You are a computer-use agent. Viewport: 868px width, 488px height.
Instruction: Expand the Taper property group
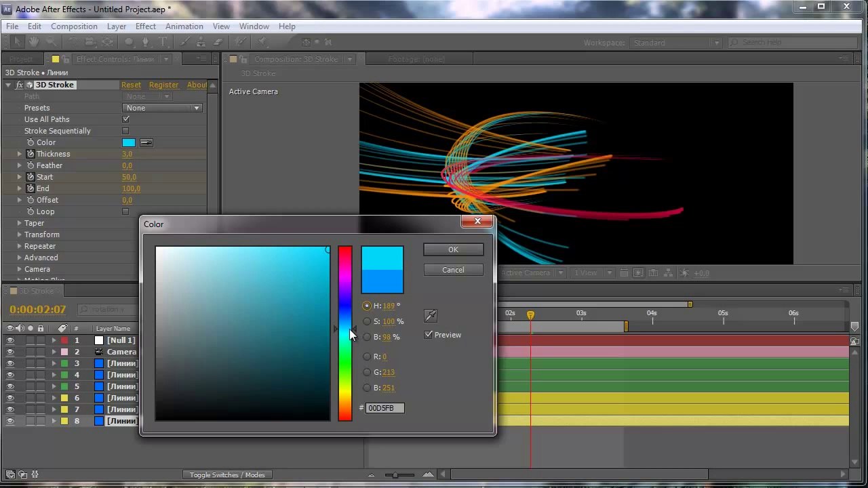20,223
